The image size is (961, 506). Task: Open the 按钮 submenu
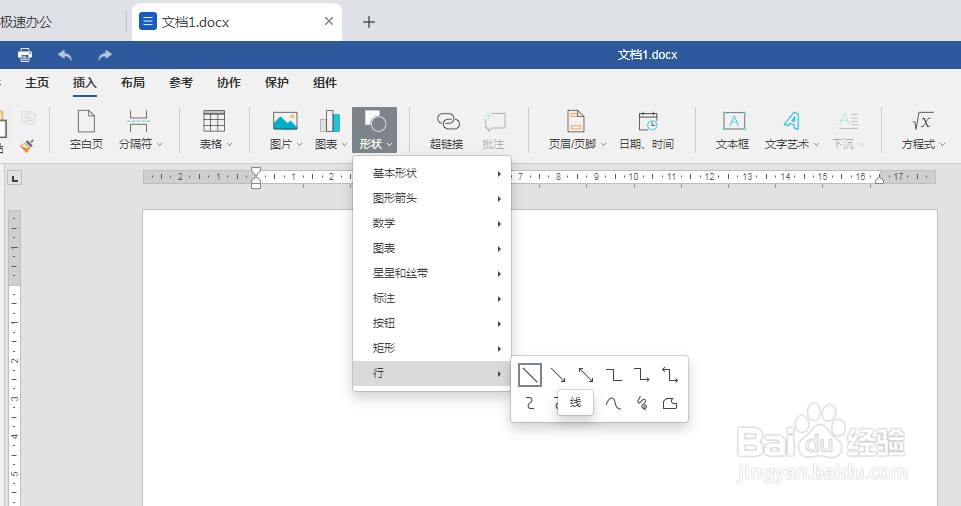pyautogui.click(x=432, y=323)
